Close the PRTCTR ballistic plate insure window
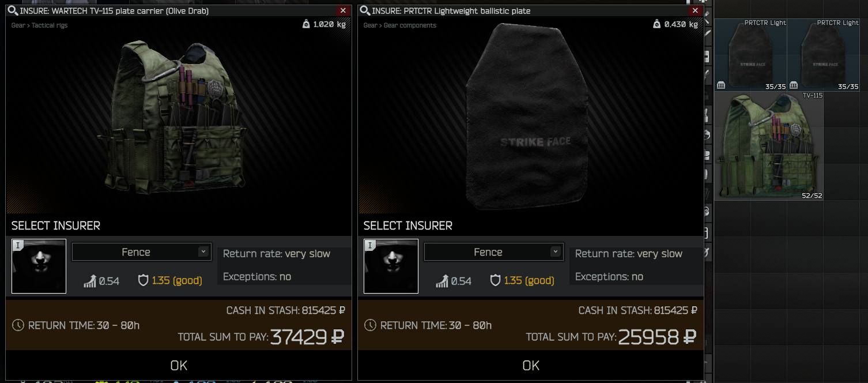The height and width of the screenshot is (383, 868). pyautogui.click(x=695, y=10)
